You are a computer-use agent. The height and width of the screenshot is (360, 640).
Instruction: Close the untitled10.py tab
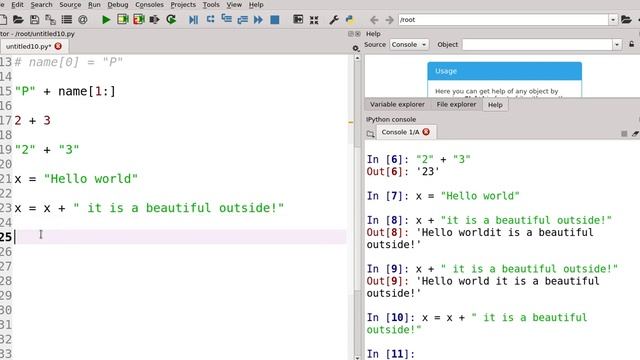tap(58, 46)
